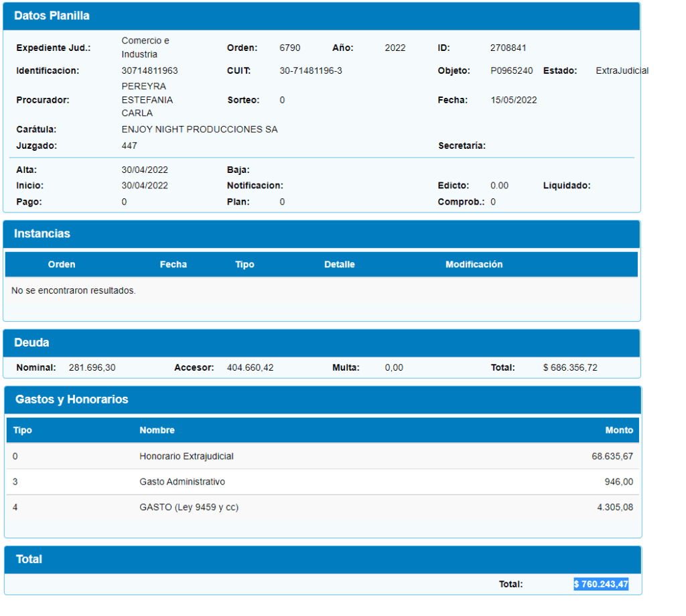
Task: Click the Nombre column header
Action: 157,430
